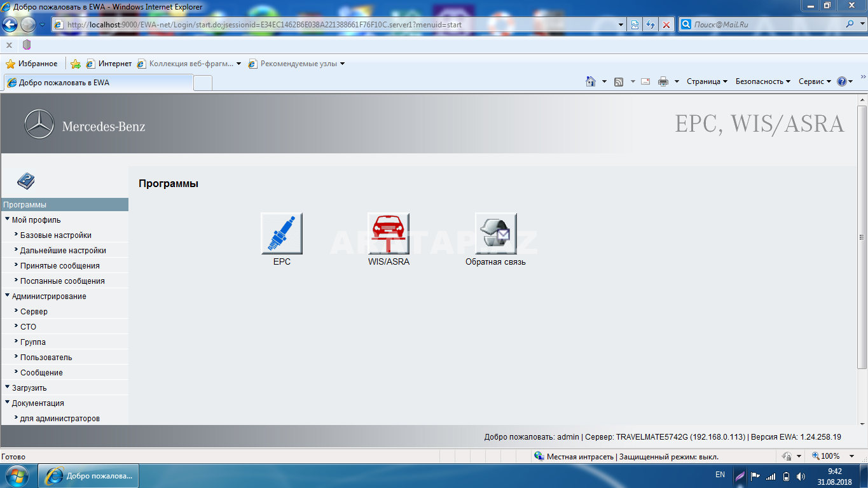Open Сервер administration item
This screenshot has height=488, width=868.
(x=34, y=312)
